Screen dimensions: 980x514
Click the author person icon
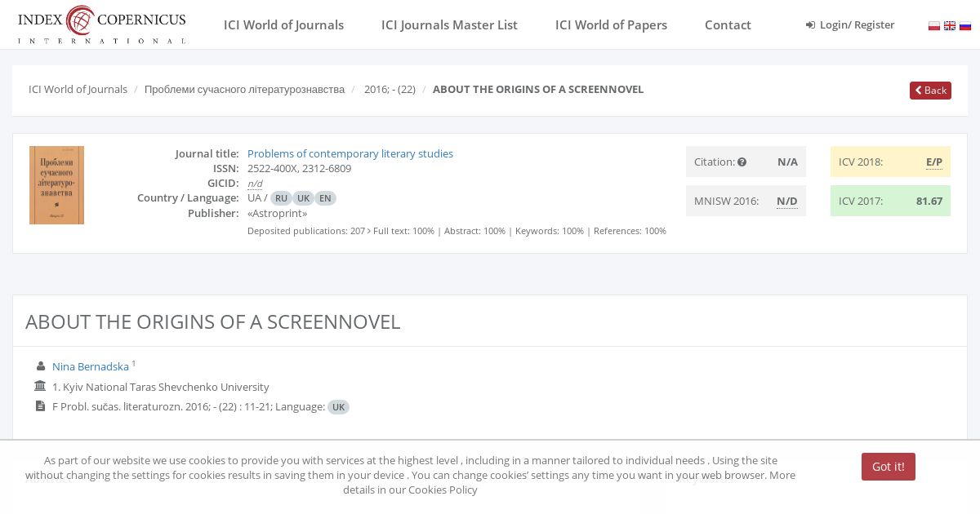41,366
